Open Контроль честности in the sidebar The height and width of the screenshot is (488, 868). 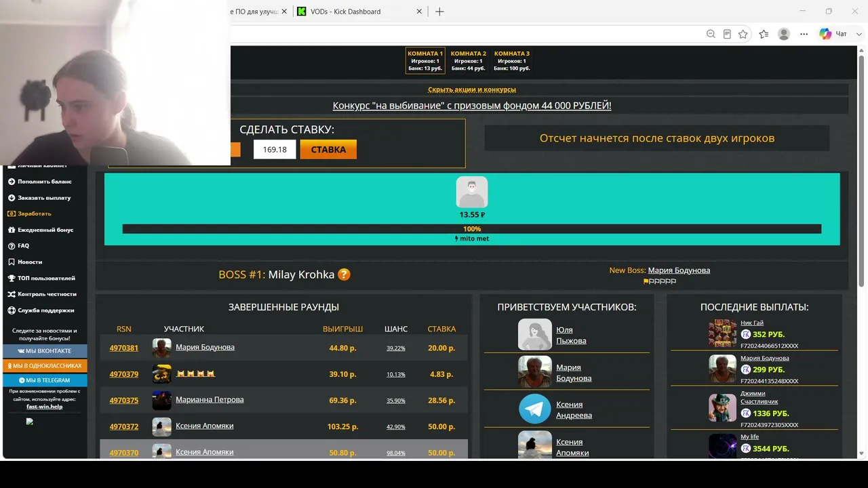click(47, 294)
